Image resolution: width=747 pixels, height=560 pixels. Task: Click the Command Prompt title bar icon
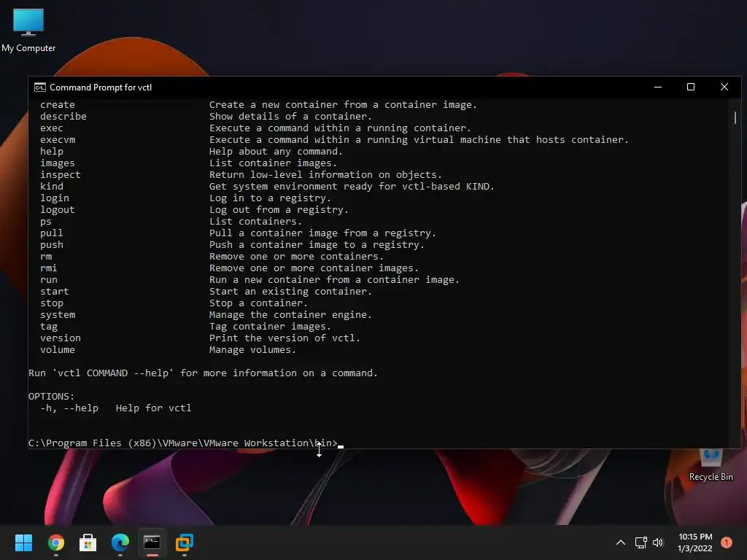coord(40,87)
